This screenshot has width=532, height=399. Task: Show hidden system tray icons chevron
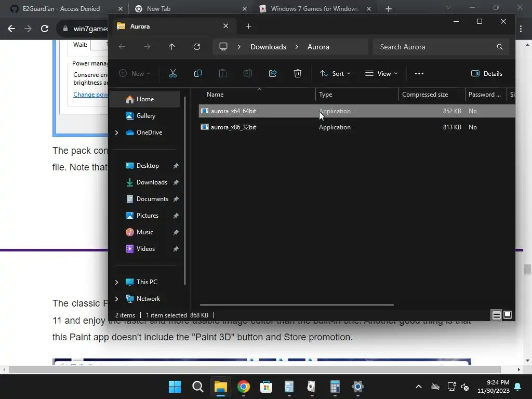[x=419, y=387]
